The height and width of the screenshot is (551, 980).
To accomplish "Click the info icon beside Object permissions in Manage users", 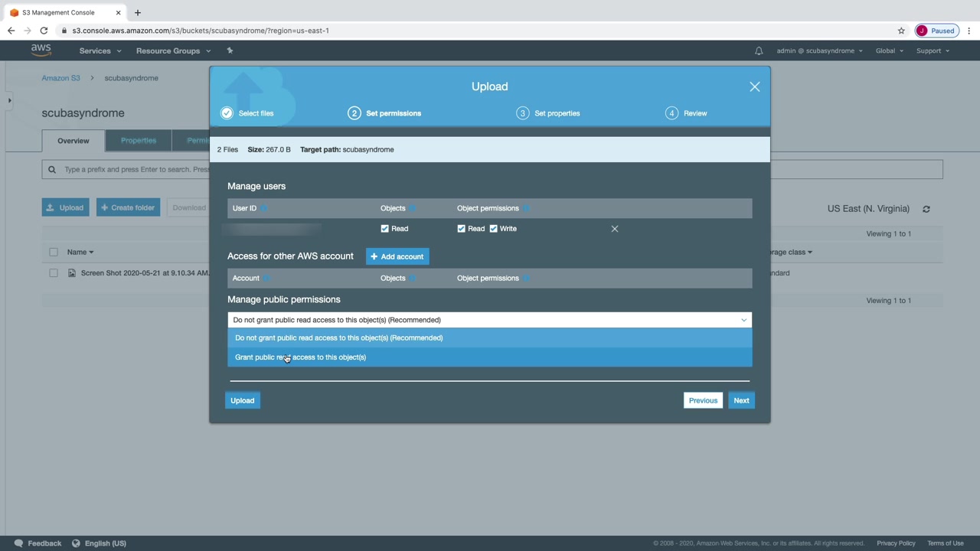I will coord(526,208).
